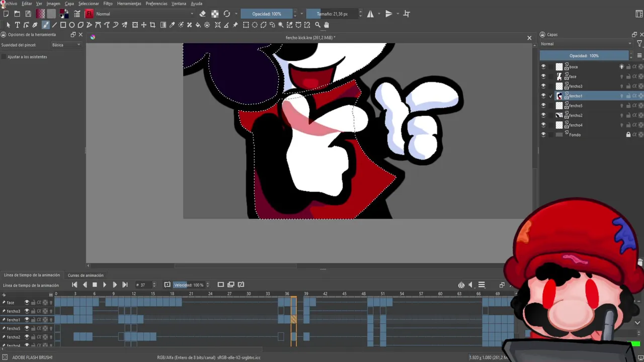
Task: Select the Zoom magnifier tool
Action: 317,25
